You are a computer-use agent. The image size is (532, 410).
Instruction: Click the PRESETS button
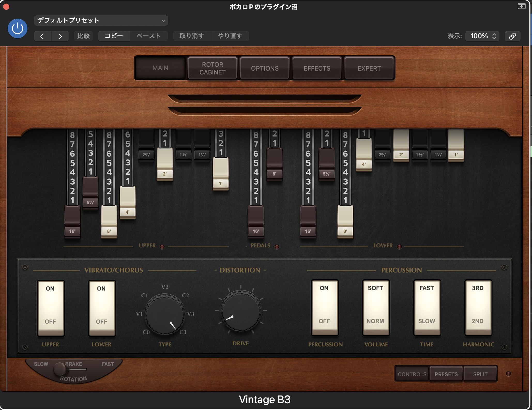click(446, 374)
